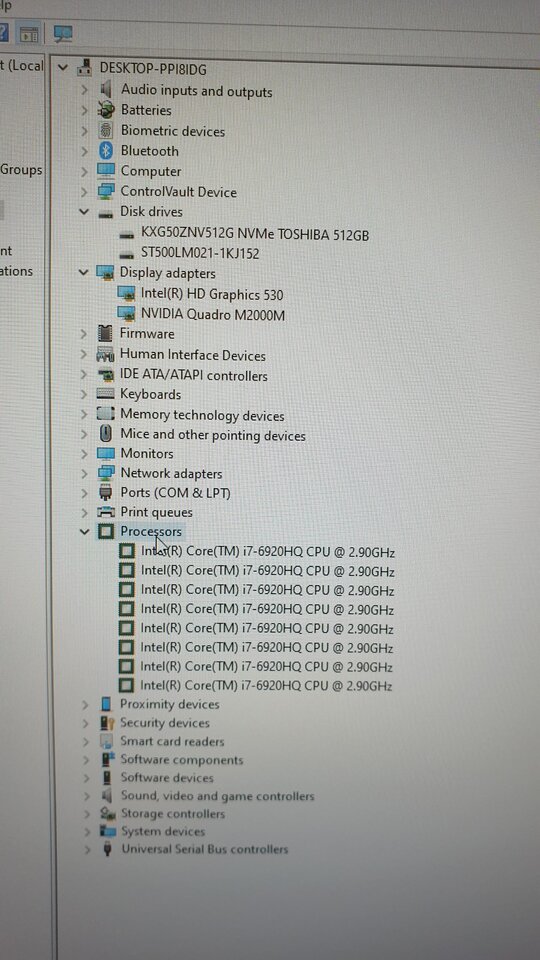540x960 pixels.
Task: Click the Batteries category icon
Action: [x=106, y=110]
